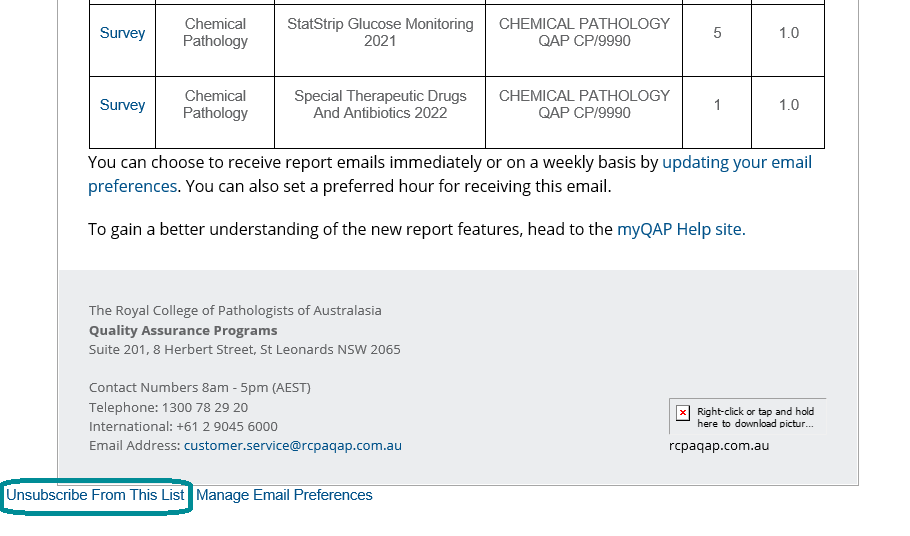Select the StatStrip Glucose Monitoring 2021 cell
Viewport: 910px width, 536px height.
(x=380, y=40)
